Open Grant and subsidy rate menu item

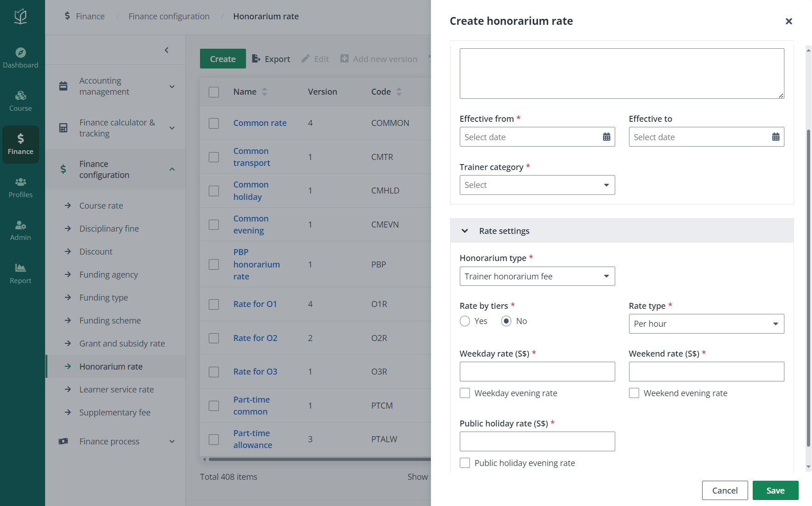point(122,343)
